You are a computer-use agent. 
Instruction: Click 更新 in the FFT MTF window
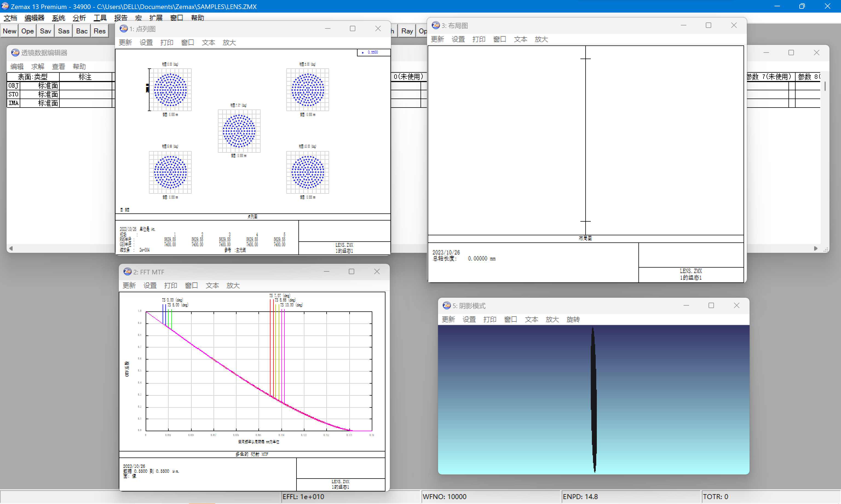pos(129,285)
